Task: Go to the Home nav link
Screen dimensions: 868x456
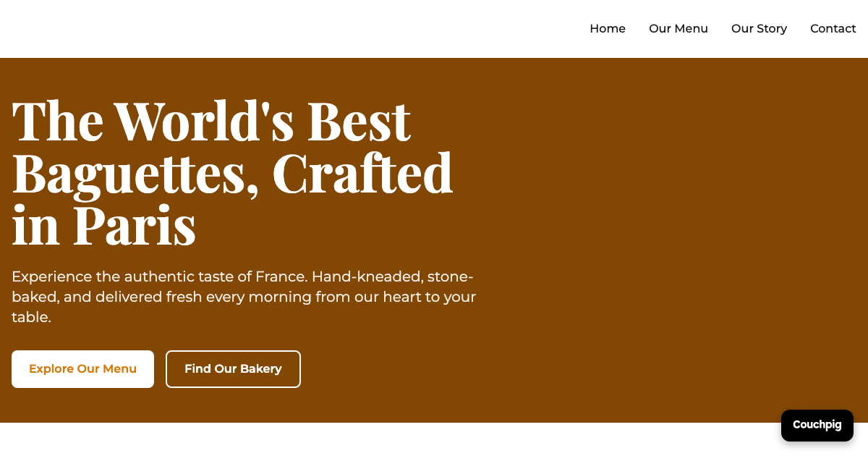Action: (x=607, y=29)
